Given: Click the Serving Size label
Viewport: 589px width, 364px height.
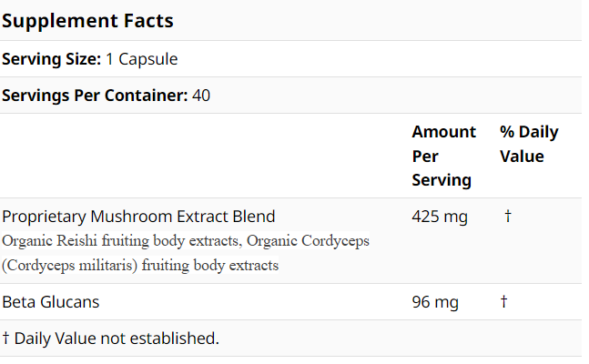Looking at the screenshot, I should point(51,60).
